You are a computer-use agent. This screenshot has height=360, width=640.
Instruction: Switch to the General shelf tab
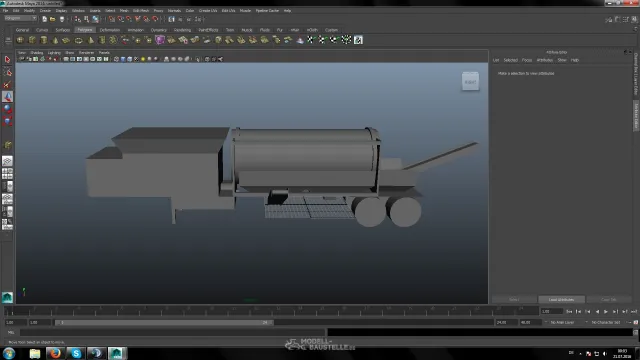point(22,30)
